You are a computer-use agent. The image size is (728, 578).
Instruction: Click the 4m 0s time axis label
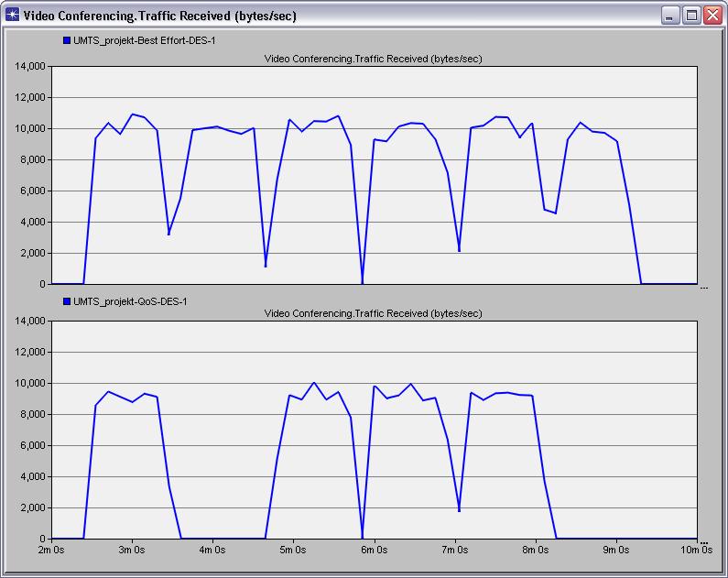(212, 550)
